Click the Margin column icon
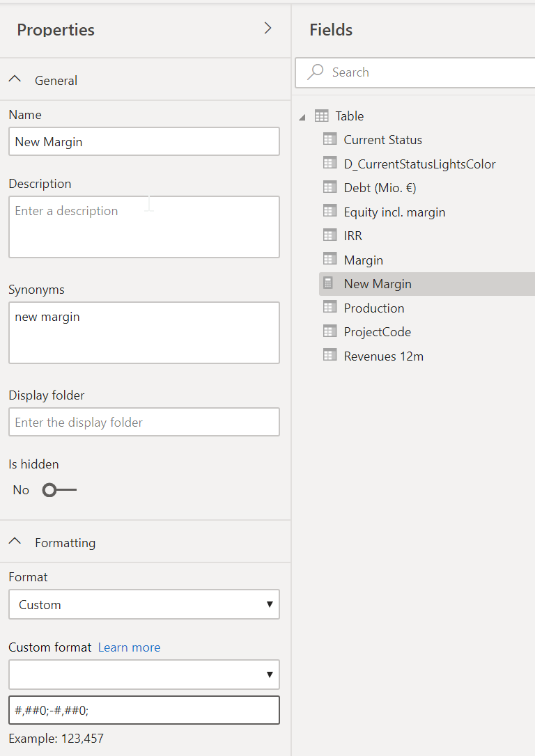 coord(330,260)
